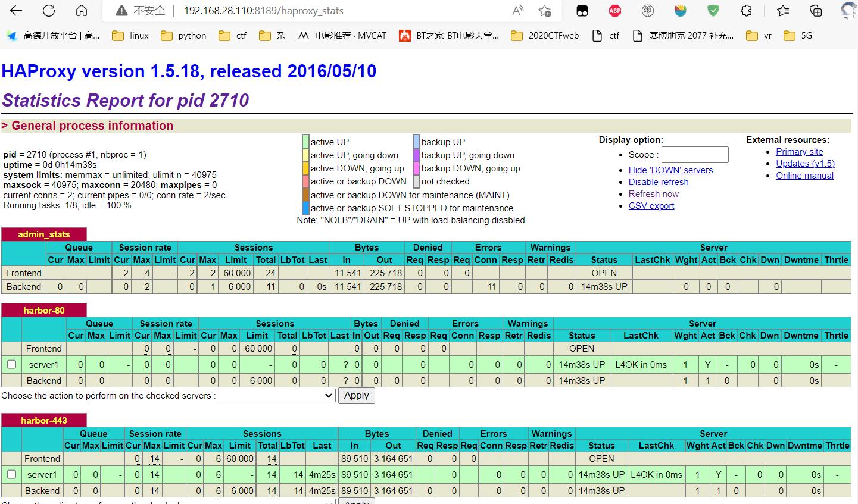Click Statistics Report for pid 2710 heading

(x=125, y=100)
